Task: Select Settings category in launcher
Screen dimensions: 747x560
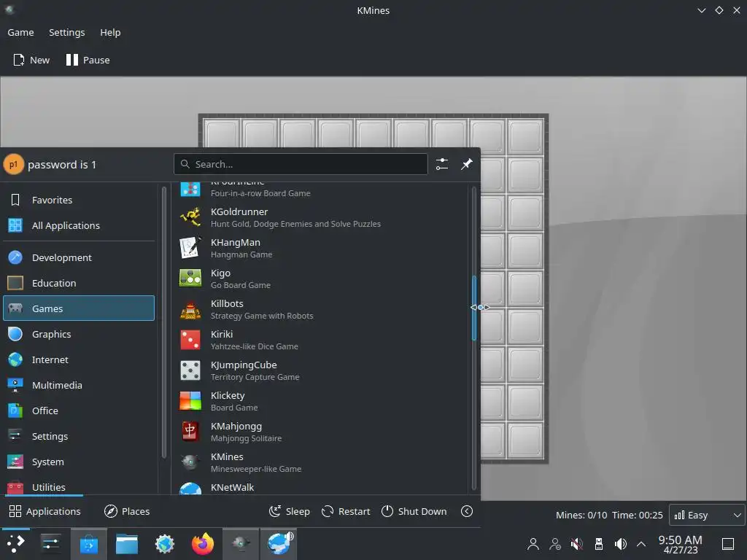Action: (x=79, y=436)
